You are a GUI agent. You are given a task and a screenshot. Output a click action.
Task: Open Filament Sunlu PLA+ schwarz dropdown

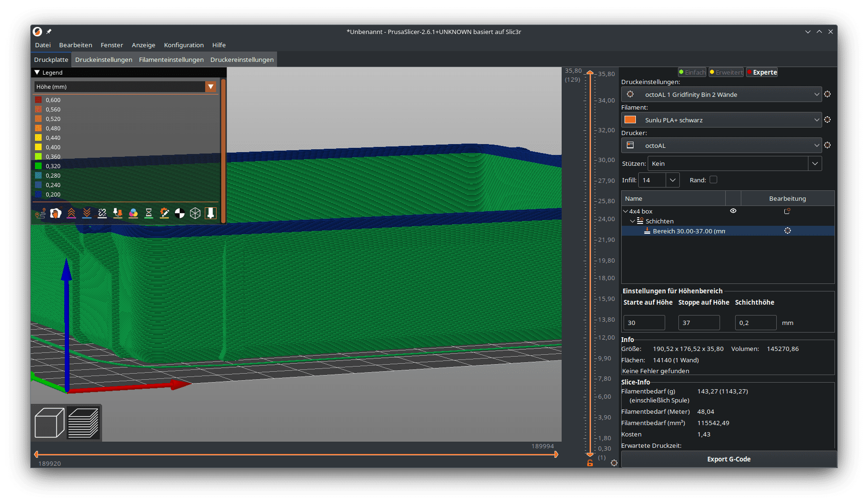tap(721, 120)
